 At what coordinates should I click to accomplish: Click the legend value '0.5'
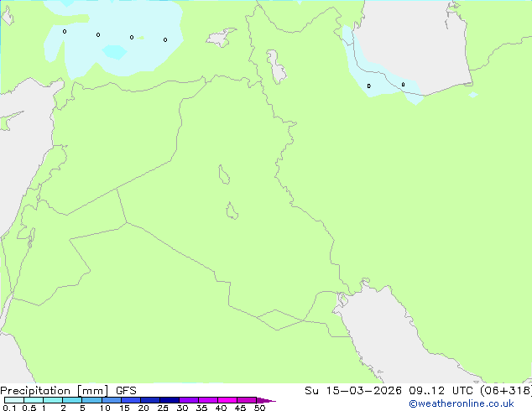(x=29, y=408)
